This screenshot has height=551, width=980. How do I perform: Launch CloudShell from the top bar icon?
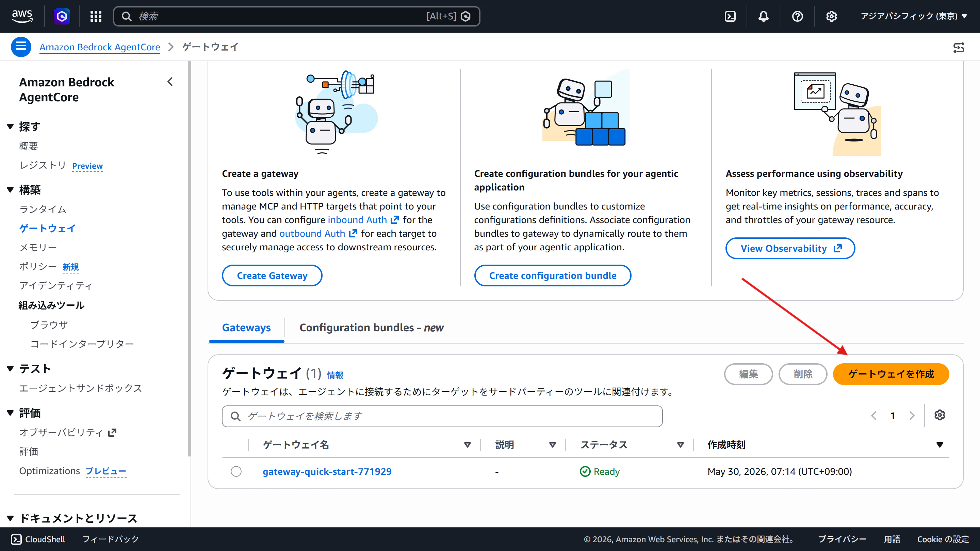click(x=730, y=16)
